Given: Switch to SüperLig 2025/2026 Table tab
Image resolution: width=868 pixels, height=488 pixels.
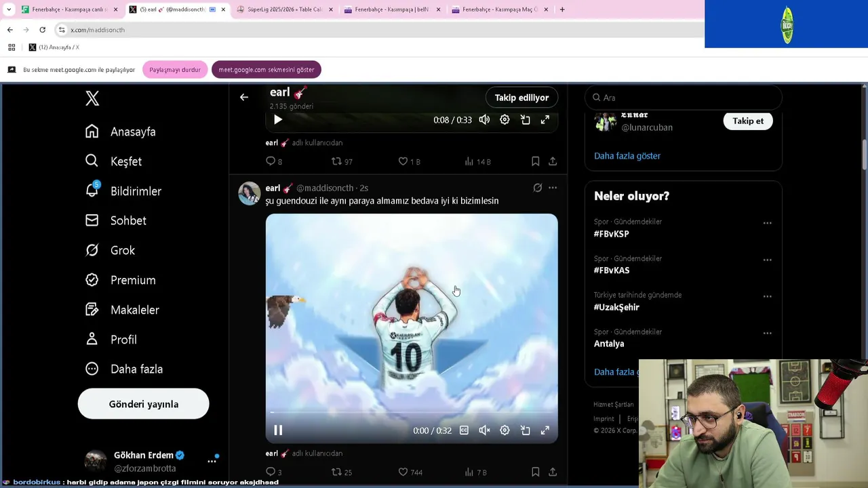Looking at the screenshot, I should click(x=283, y=9).
